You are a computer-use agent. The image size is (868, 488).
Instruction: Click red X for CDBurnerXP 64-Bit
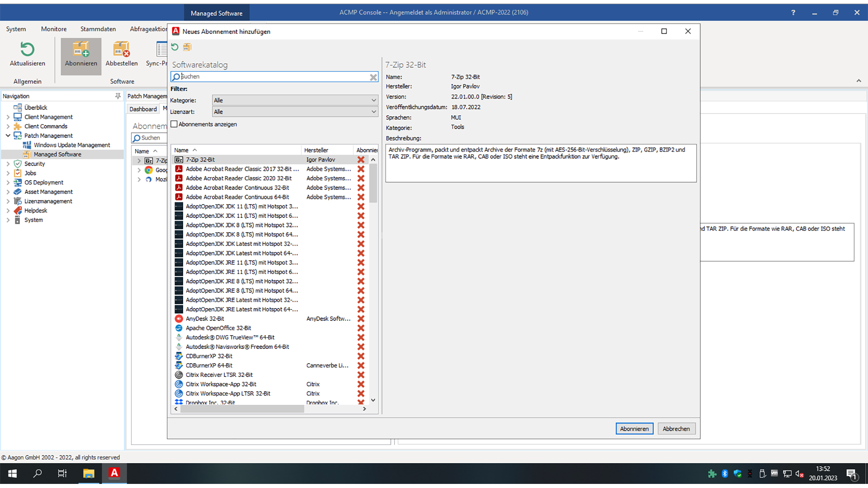(361, 366)
